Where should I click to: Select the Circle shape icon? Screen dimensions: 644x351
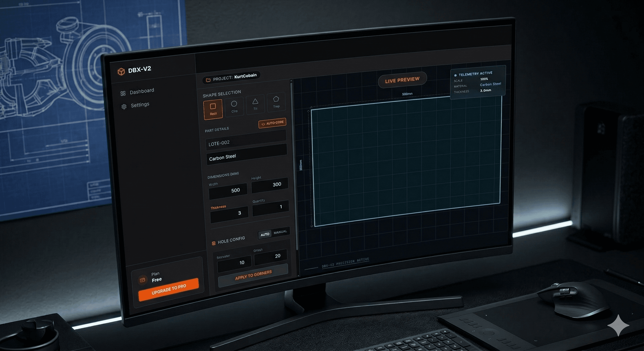click(x=234, y=104)
